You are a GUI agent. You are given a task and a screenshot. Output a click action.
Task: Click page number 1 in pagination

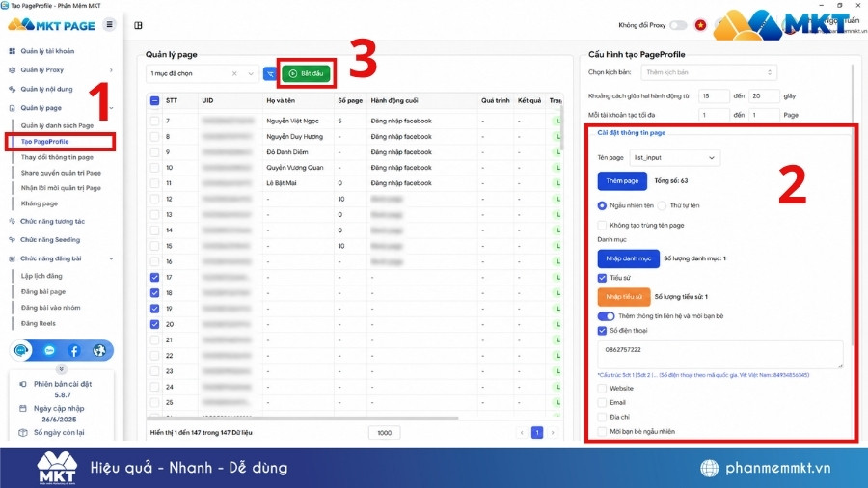coord(537,433)
